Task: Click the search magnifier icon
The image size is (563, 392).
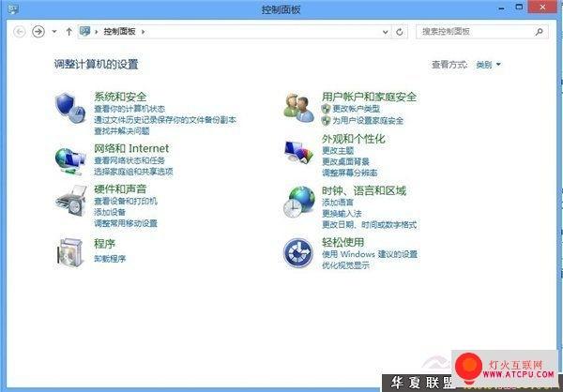Action: tap(539, 32)
